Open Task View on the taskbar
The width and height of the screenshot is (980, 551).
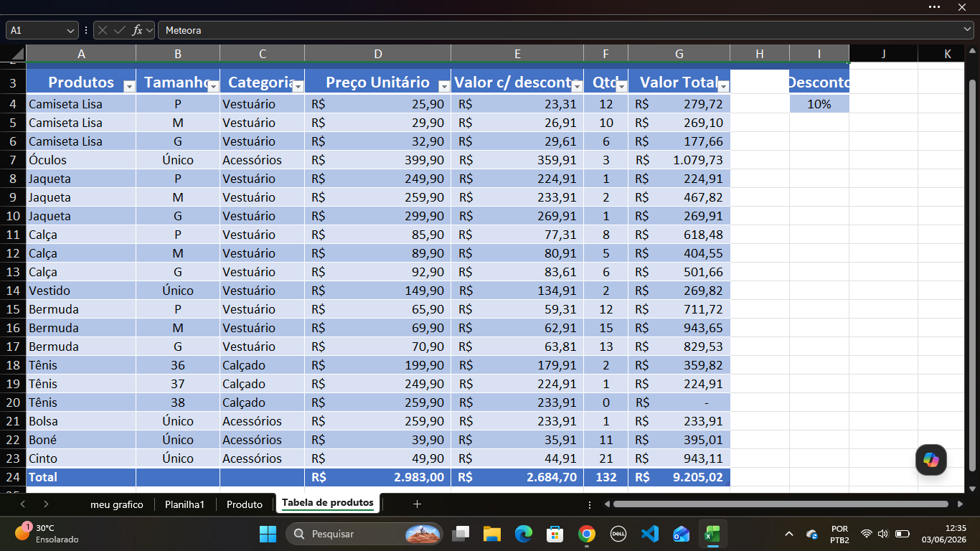pos(460,534)
